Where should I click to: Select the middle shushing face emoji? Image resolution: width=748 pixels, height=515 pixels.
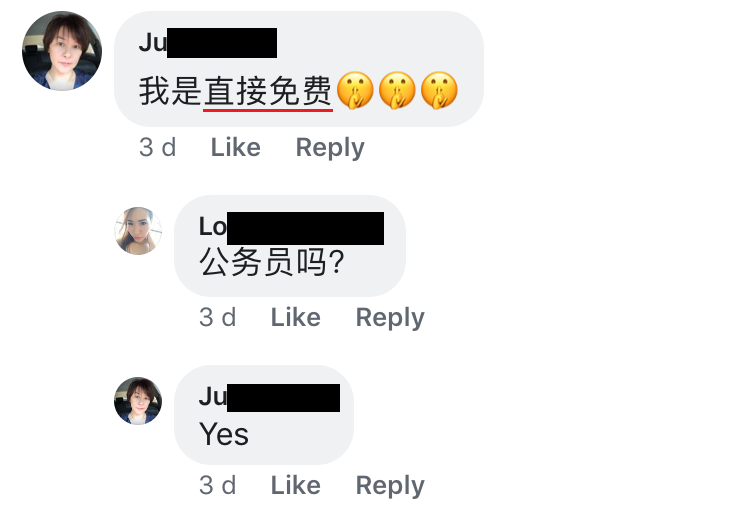click(397, 91)
